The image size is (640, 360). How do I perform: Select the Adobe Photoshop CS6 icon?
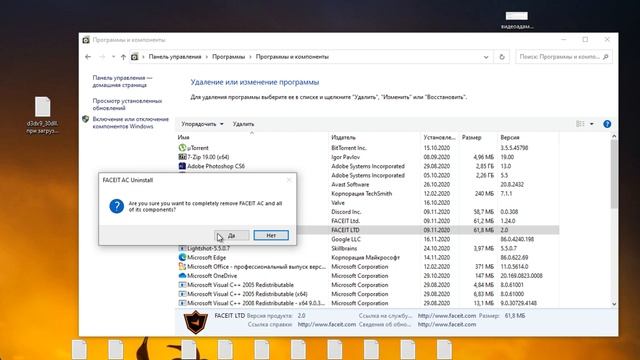[182, 166]
